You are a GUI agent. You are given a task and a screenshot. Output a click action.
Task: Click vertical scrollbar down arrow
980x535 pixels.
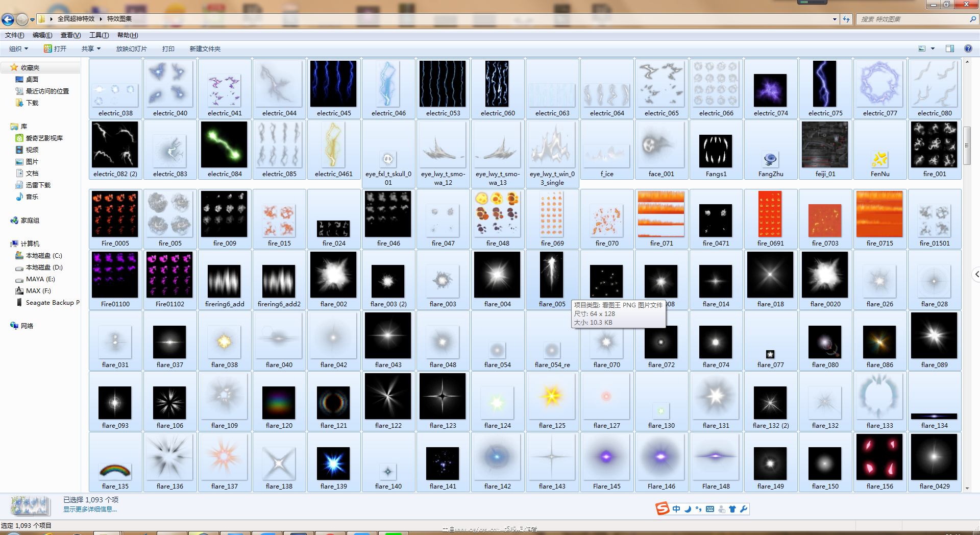pyautogui.click(x=967, y=488)
